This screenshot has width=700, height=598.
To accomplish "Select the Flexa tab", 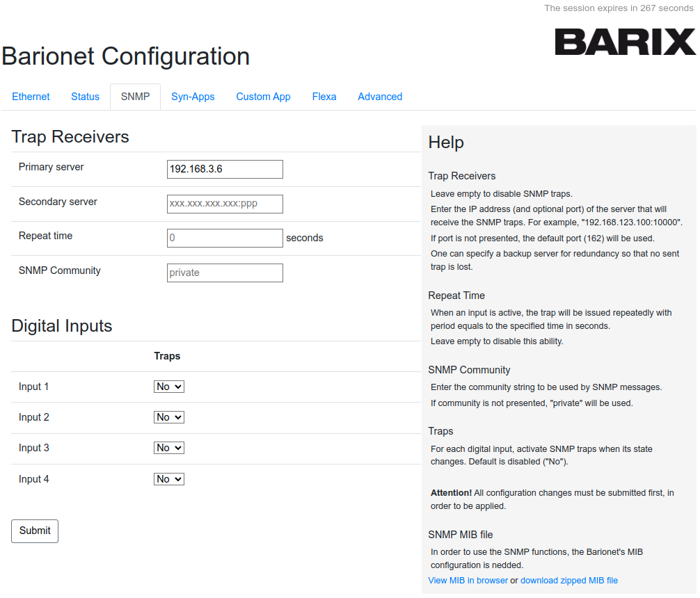I will 324,97.
